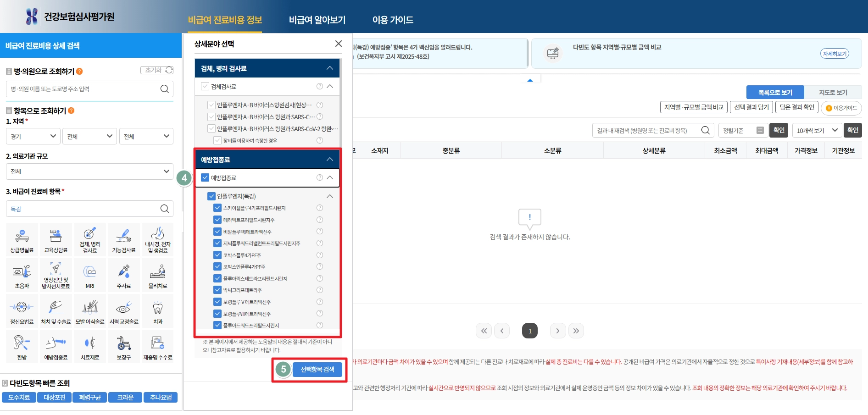Collapse the 검체, 병리 검사료 section

[x=329, y=68]
